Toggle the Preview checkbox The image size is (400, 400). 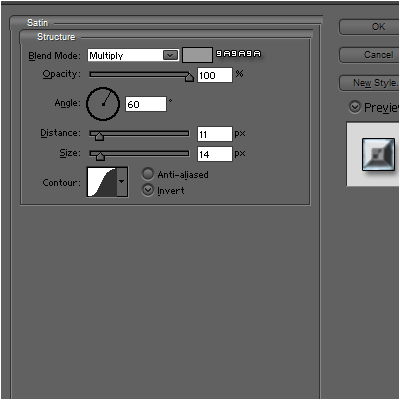click(x=355, y=107)
